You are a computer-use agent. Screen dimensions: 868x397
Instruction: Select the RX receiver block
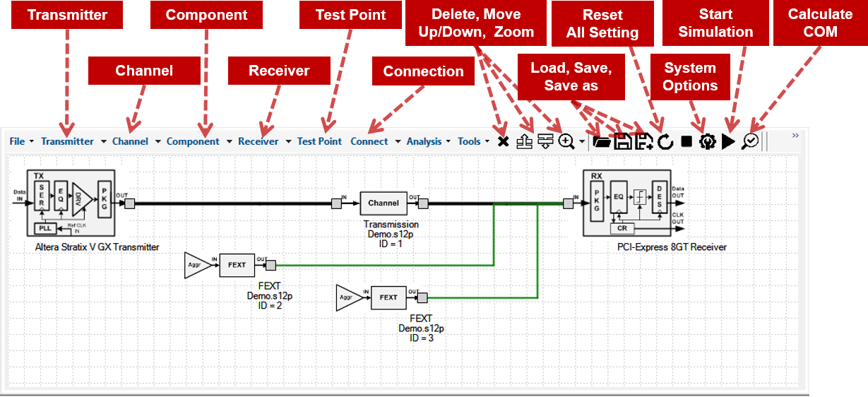pos(626,203)
